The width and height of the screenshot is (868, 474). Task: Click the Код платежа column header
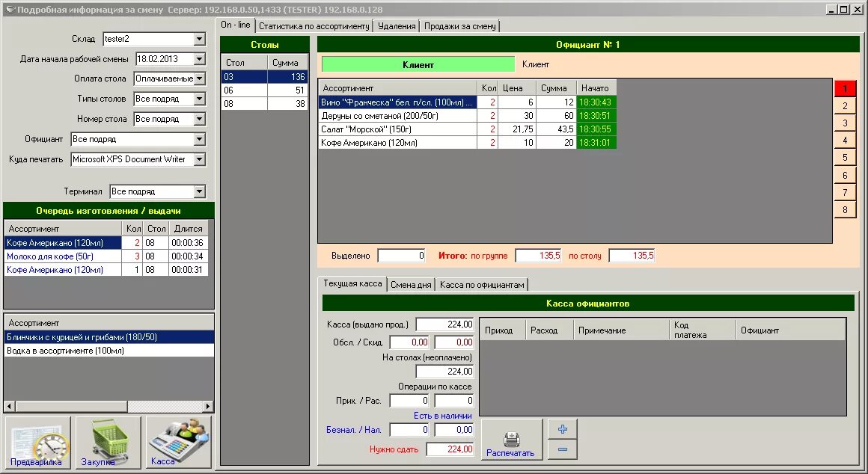coord(702,330)
